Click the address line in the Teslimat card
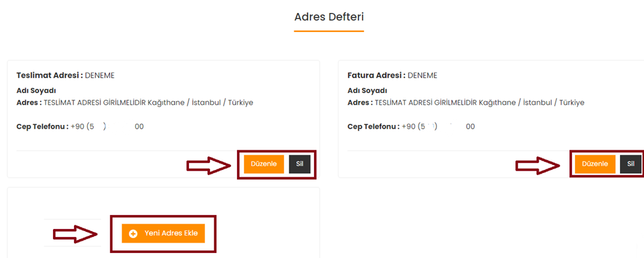 (135, 103)
